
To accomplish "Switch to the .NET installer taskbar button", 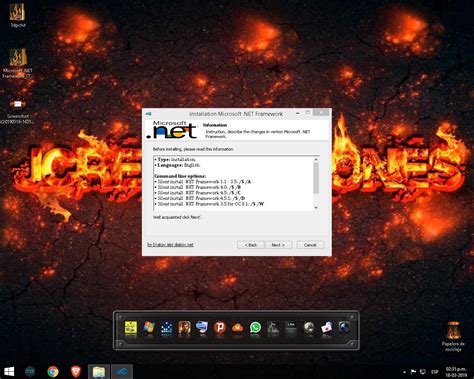I will coord(122,371).
